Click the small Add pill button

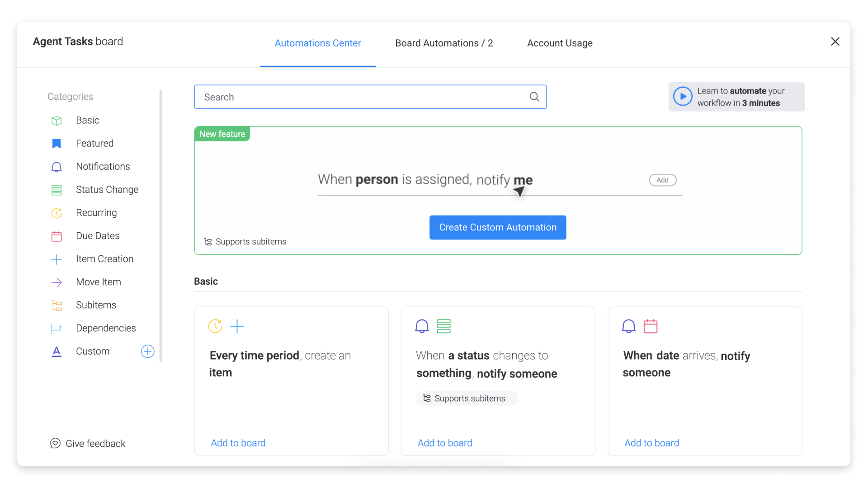[x=663, y=180]
